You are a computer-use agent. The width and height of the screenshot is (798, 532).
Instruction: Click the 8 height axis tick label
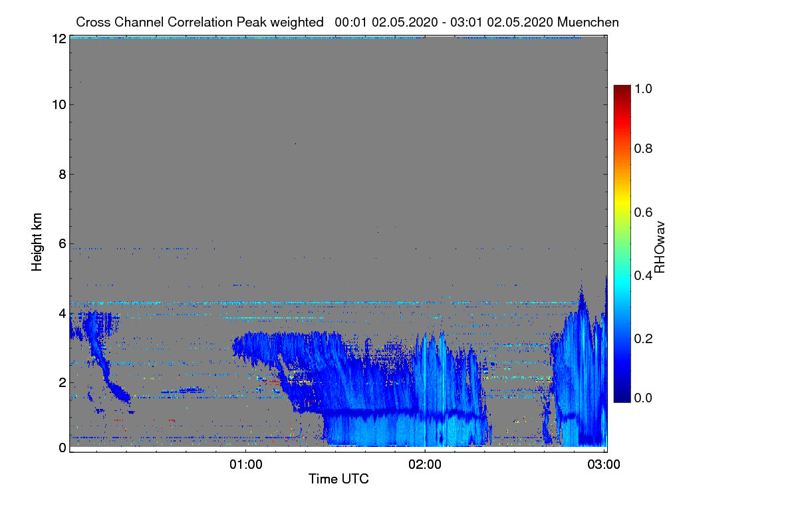pos(62,174)
